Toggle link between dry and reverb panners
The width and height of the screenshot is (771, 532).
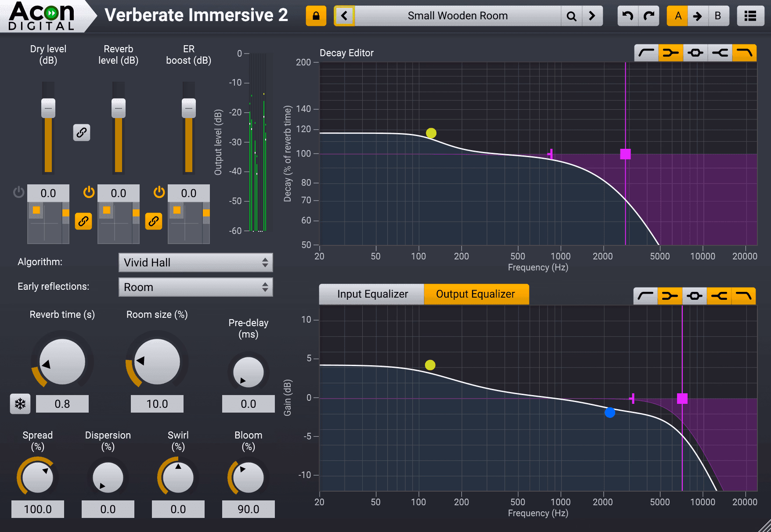(83, 221)
